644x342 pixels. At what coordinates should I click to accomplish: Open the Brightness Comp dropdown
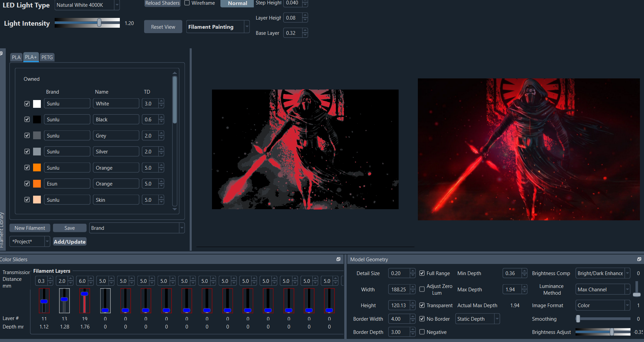(602, 273)
